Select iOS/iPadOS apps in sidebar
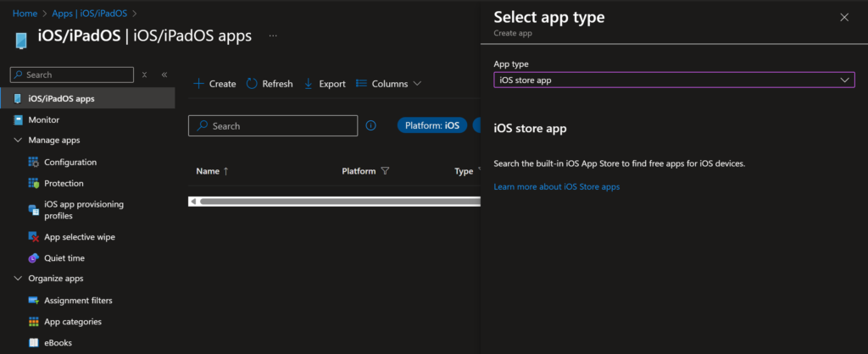 click(87, 99)
